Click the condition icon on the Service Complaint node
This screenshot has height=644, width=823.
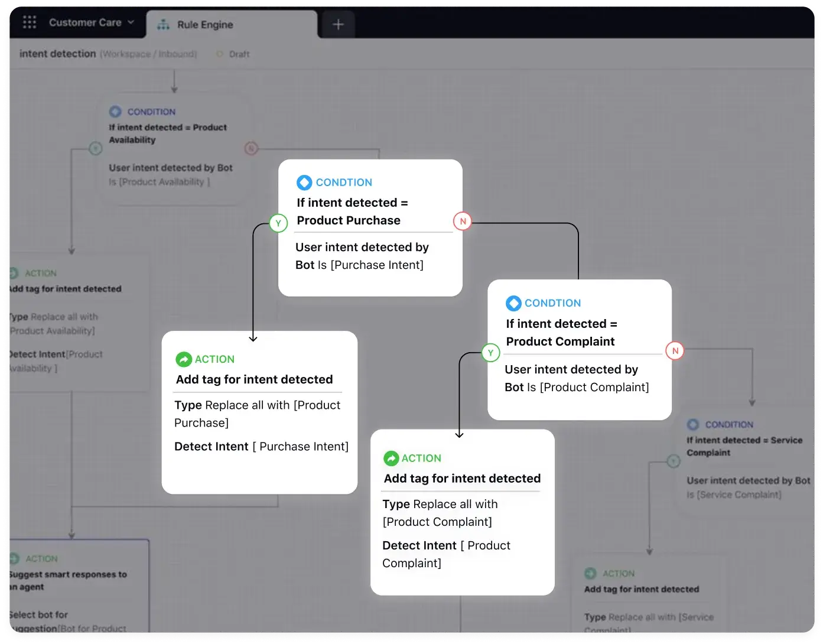coord(693,424)
